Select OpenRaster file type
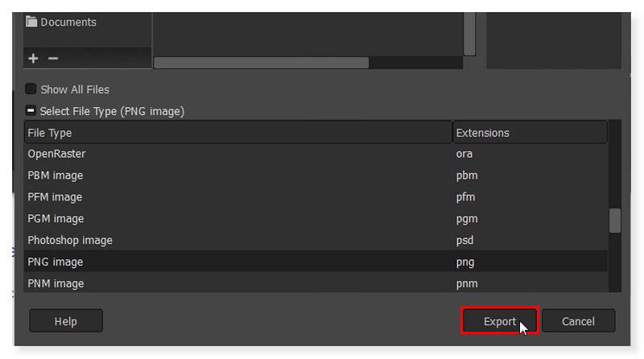Image resolution: width=644 pixels, height=359 pixels. (56, 154)
